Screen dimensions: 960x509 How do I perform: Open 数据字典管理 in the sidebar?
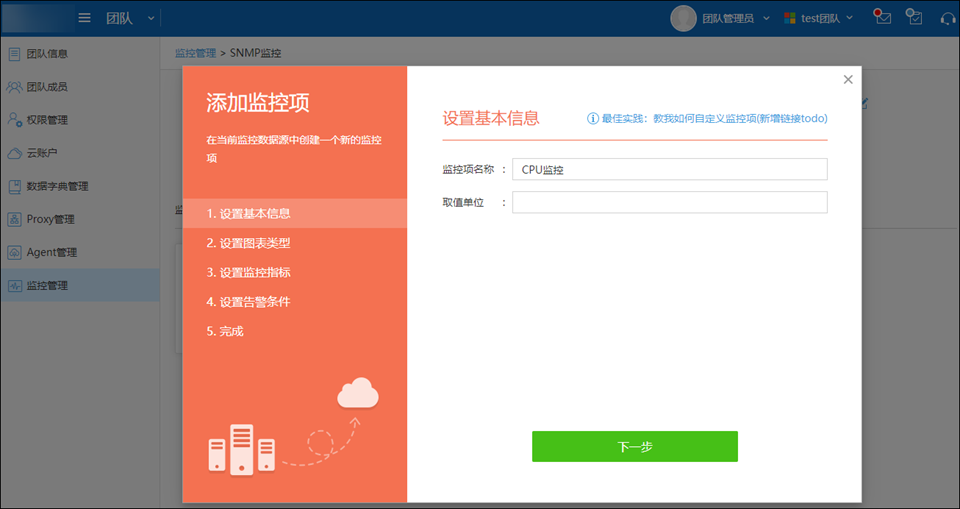80,186
